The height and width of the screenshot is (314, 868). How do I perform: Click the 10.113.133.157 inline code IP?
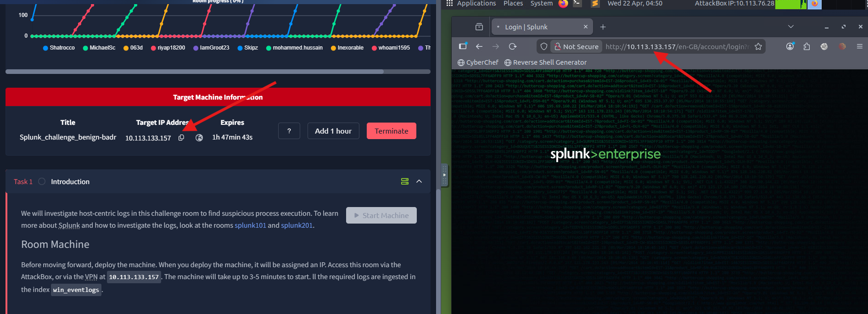[x=134, y=277]
